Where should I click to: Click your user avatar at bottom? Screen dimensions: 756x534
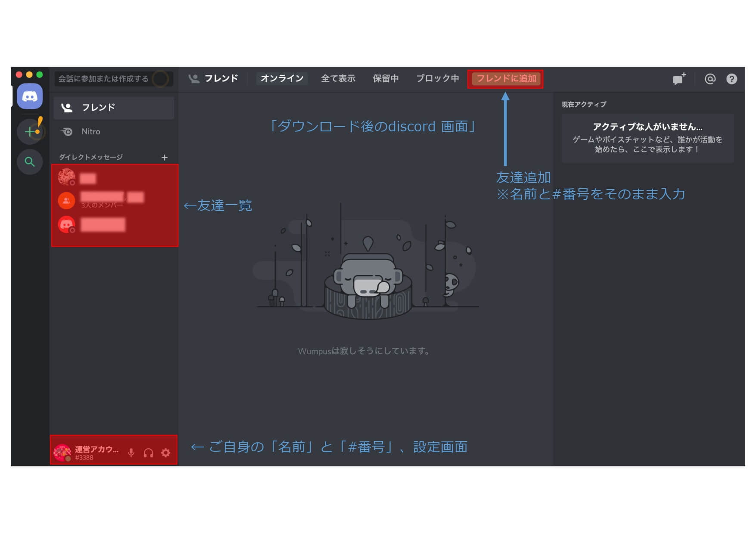62,453
